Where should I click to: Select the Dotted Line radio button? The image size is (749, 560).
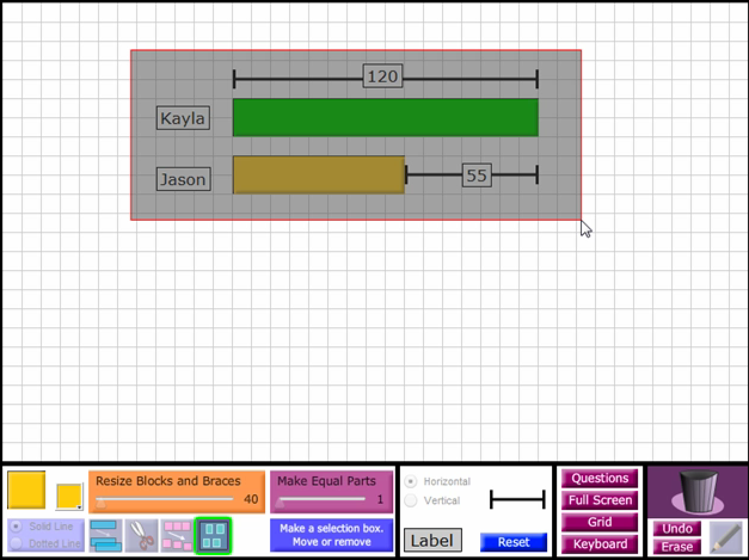pyautogui.click(x=17, y=543)
